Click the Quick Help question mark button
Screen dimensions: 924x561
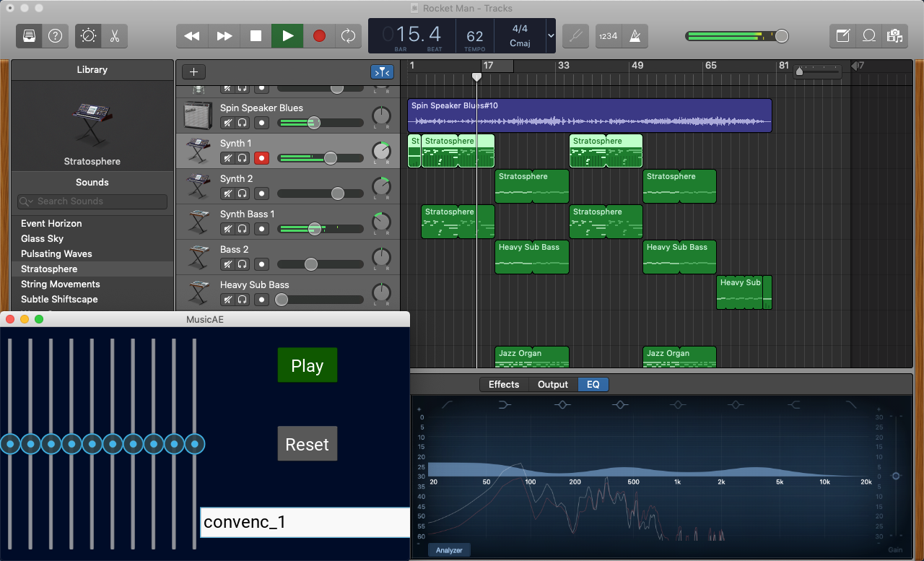pyautogui.click(x=55, y=35)
